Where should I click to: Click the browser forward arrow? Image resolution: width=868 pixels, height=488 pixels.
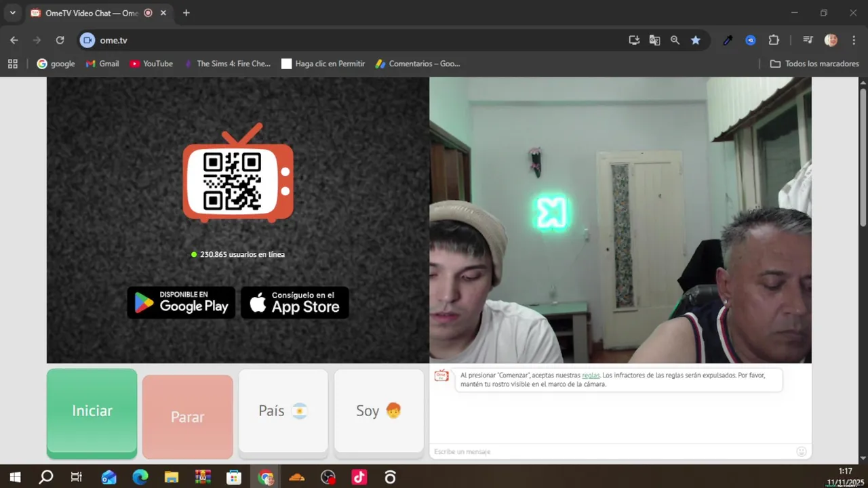(37, 40)
